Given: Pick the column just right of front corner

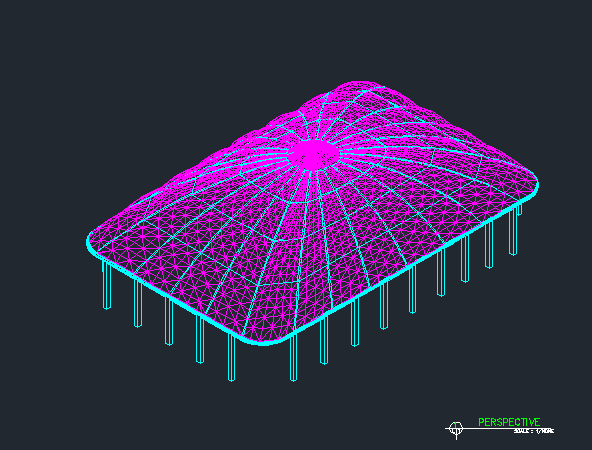Looking at the screenshot, I should 293,358.
